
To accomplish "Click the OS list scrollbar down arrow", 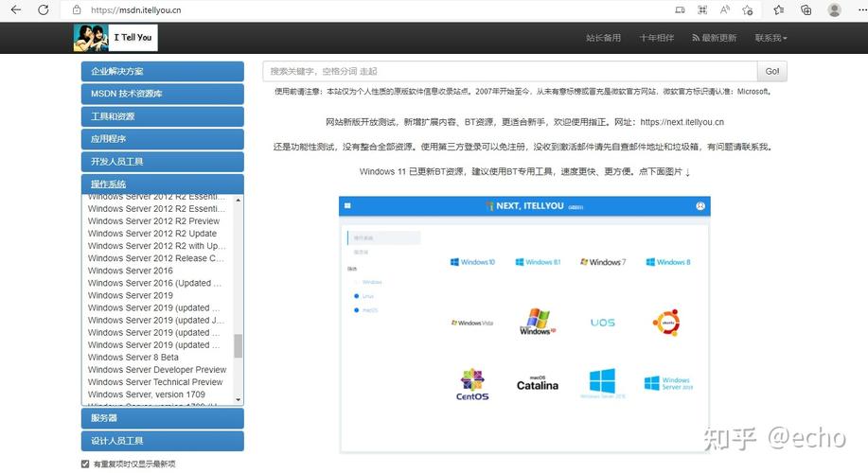I will point(238,399).
